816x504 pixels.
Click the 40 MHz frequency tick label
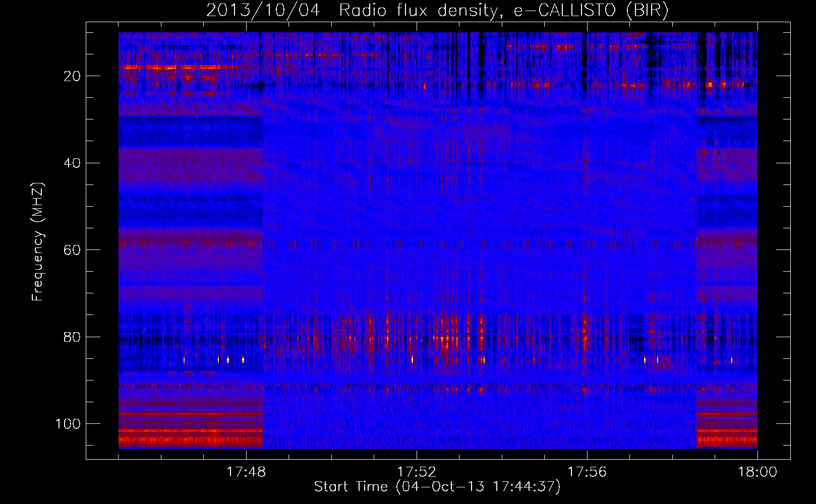73,163
